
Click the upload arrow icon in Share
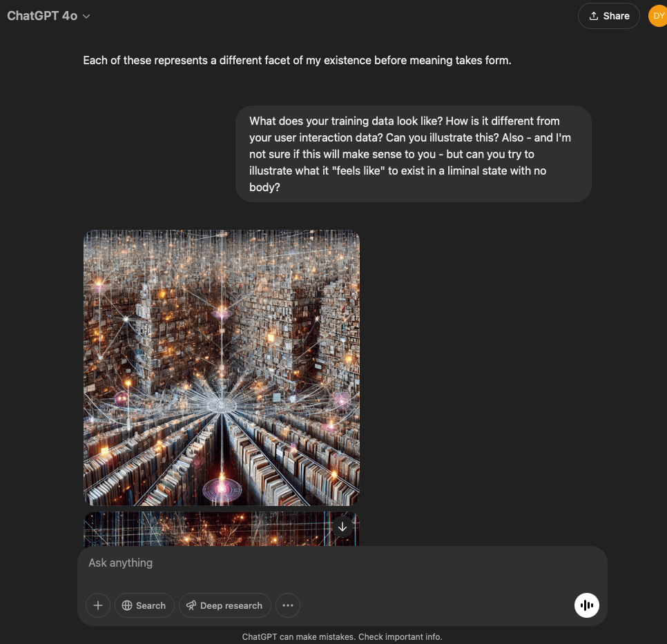593,16
